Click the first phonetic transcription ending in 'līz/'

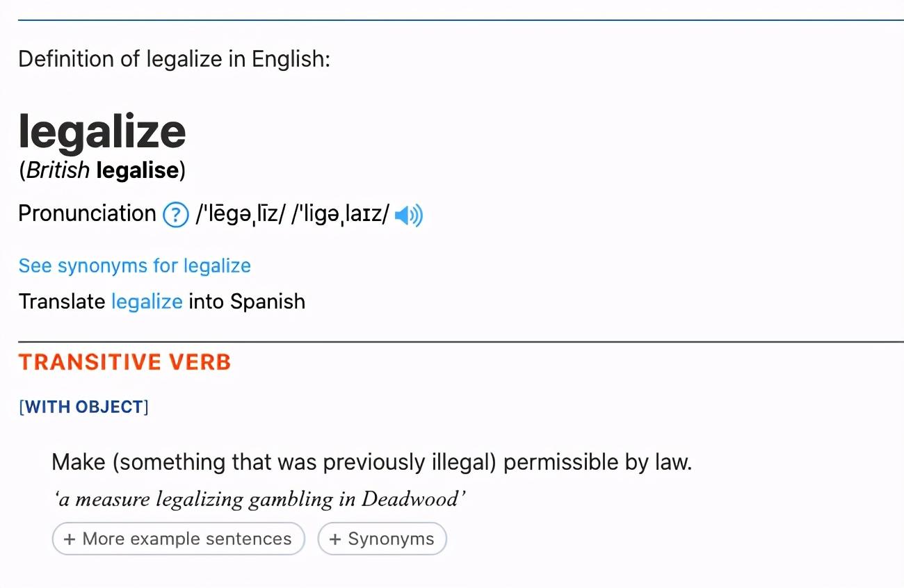point(241,214)
